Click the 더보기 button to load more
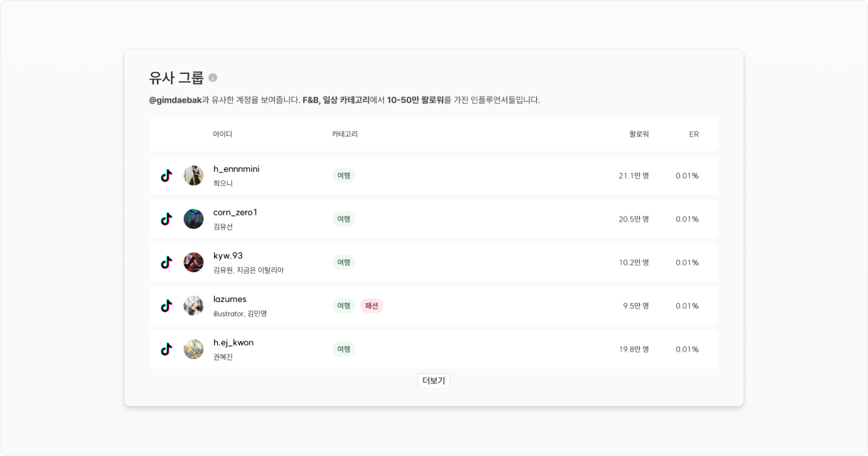Screen dimensions: 868x456 coord(434,381)
